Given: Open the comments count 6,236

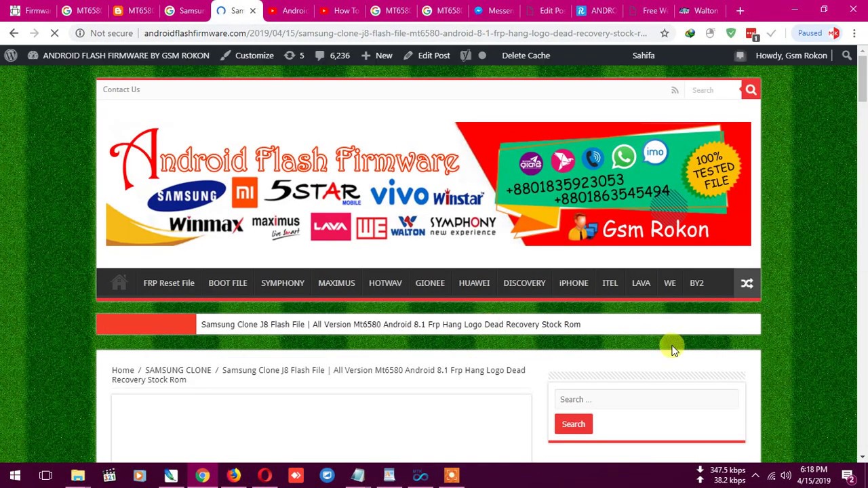Looking at the screenshot, I should pos(332,56).
